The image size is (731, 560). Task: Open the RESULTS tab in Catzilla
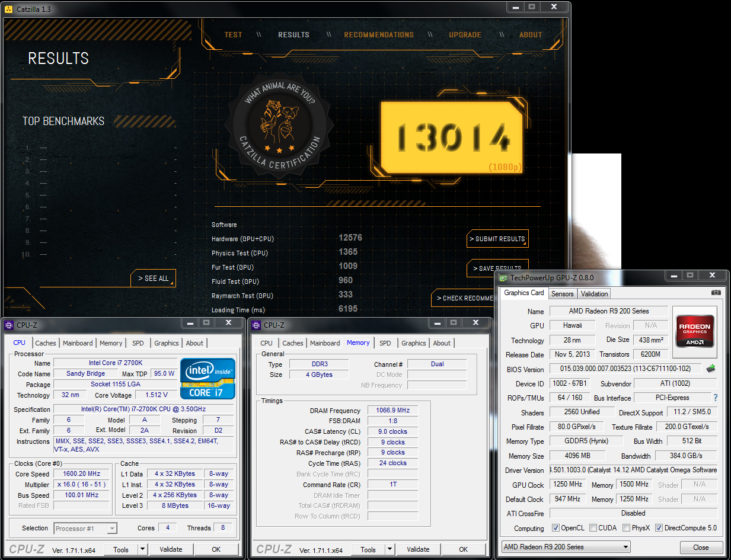[293, 35]
